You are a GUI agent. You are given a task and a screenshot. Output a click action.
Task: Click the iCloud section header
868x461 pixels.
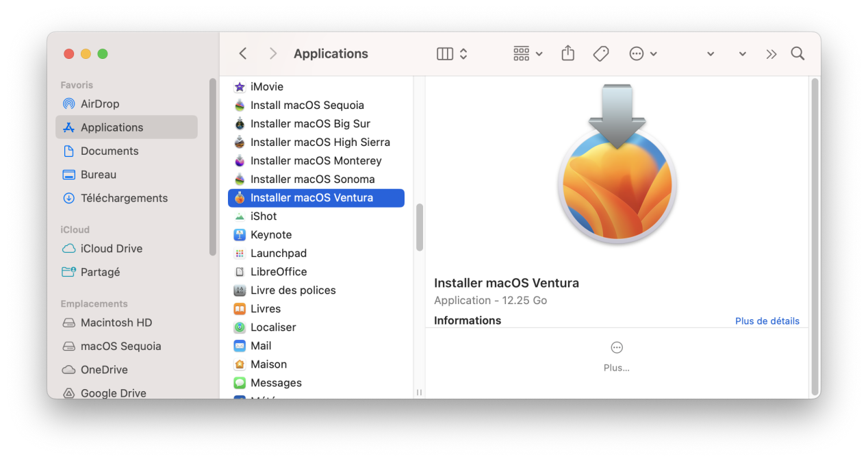[75, 229]
